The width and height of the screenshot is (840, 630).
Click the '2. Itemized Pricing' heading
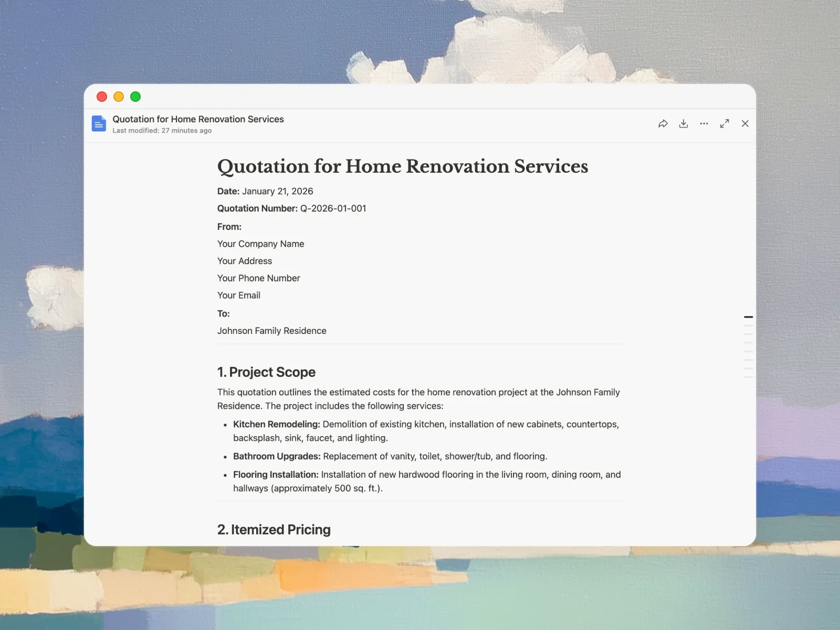coord(274,530)
